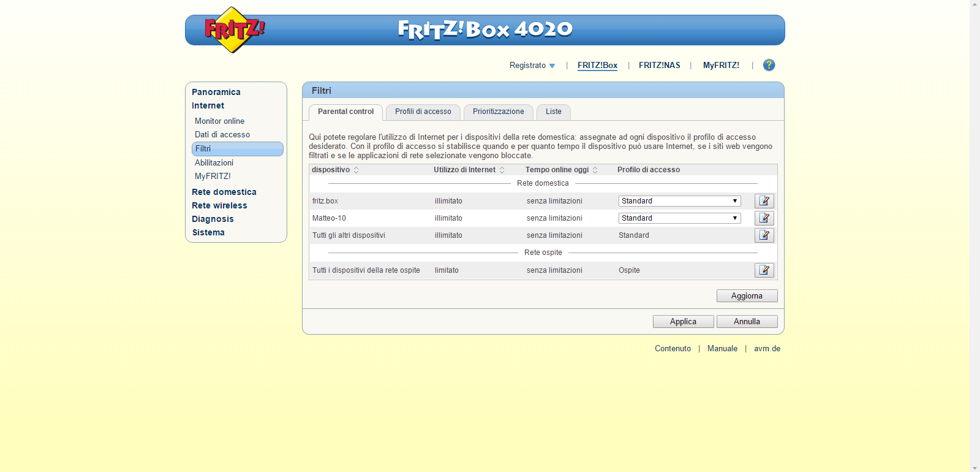Edit the guest network devices entry
Image resolution: width=980 pixels, height=472 pixels.
tap(764, 270)
